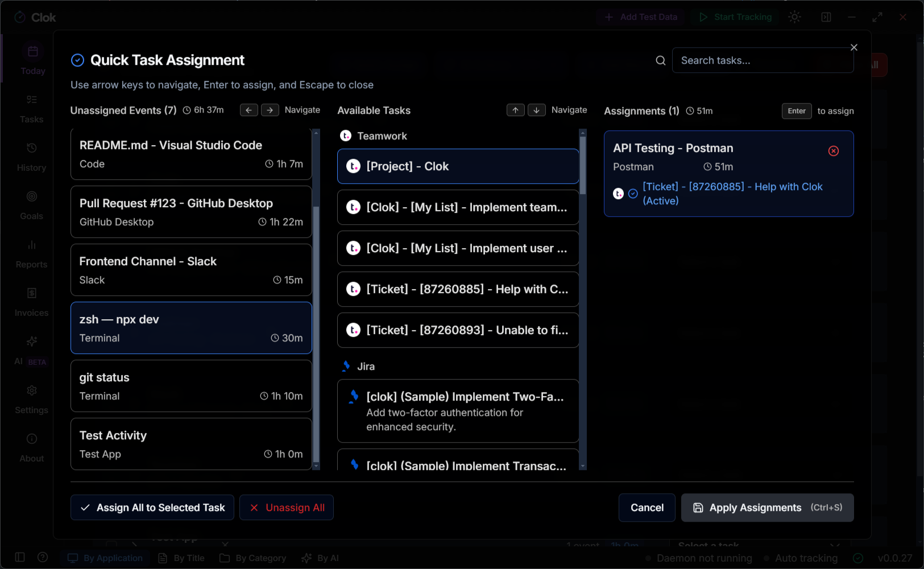Image resolution: width=924 pixels, height=569 pixels.
Task: Click the check circle in API Testing assignment
Action: 633,193
